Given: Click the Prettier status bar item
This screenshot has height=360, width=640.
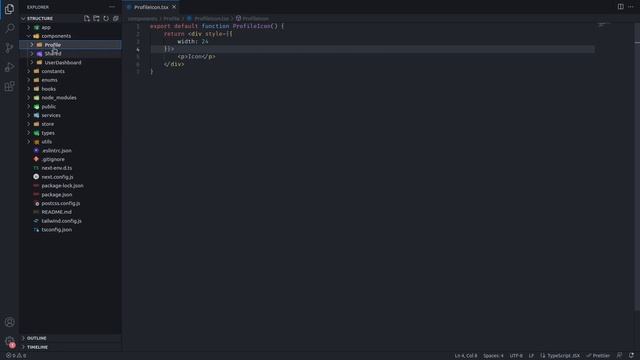Looking at the screenshot, I should tap(598, 356).
